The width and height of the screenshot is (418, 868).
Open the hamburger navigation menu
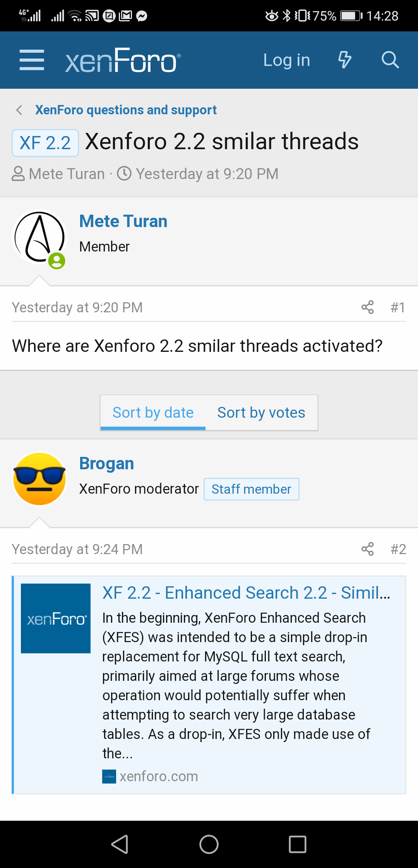click(x=32, y=60)
